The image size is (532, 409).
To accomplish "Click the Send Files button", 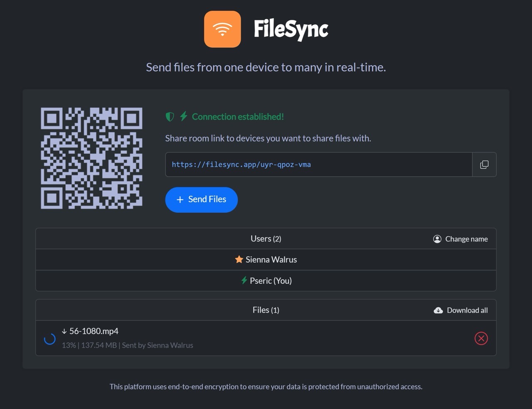I will click(x=202, y=200).
